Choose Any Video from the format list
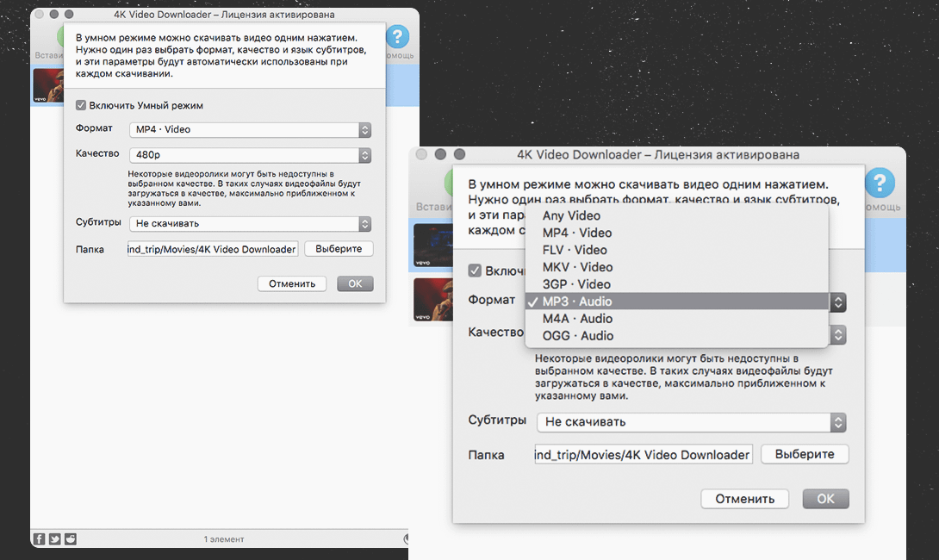 (677, 215)
